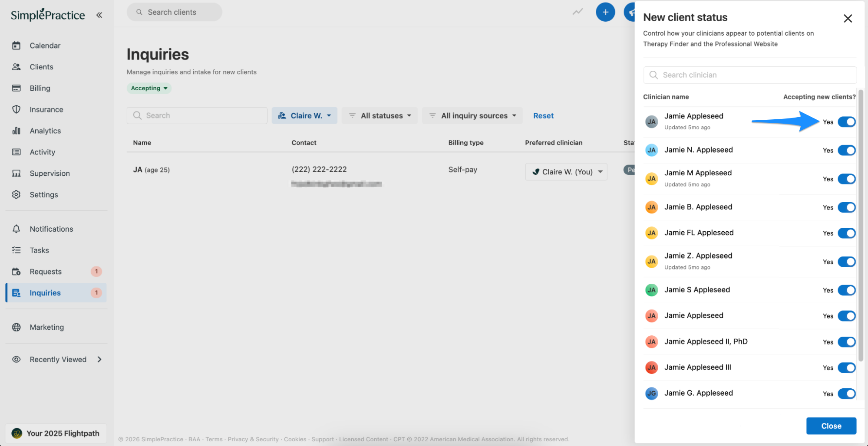This screenshot has height=446, width=868.
Task: Click phone number (222) 222-2222
Action: click(x=319, y=169)
